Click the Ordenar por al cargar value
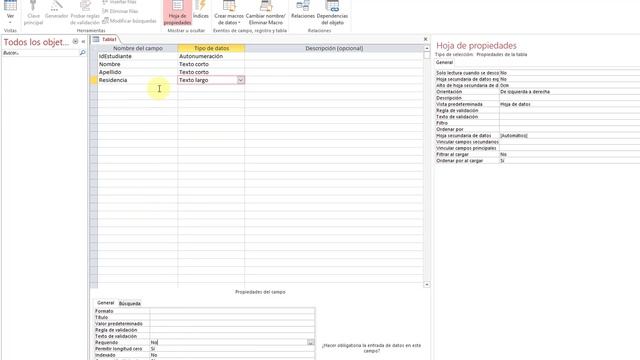Viewport: 640px width, 360px height. [x=569, y=161]
